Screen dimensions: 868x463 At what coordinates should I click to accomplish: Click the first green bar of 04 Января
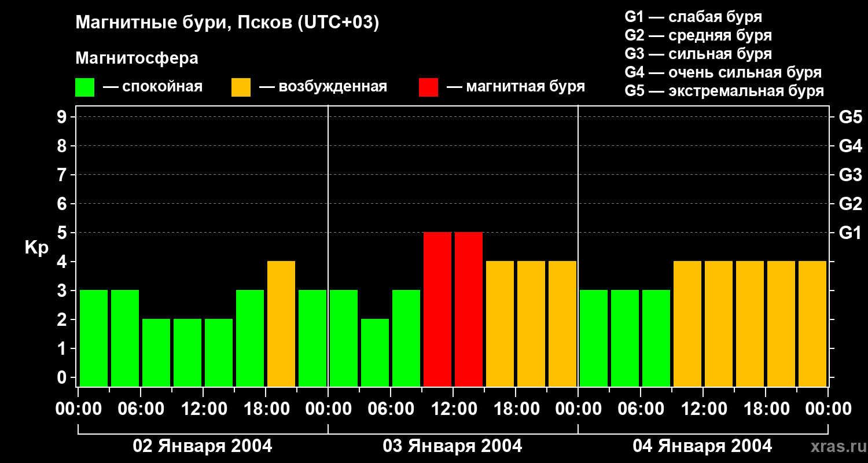tap(594, 338)
